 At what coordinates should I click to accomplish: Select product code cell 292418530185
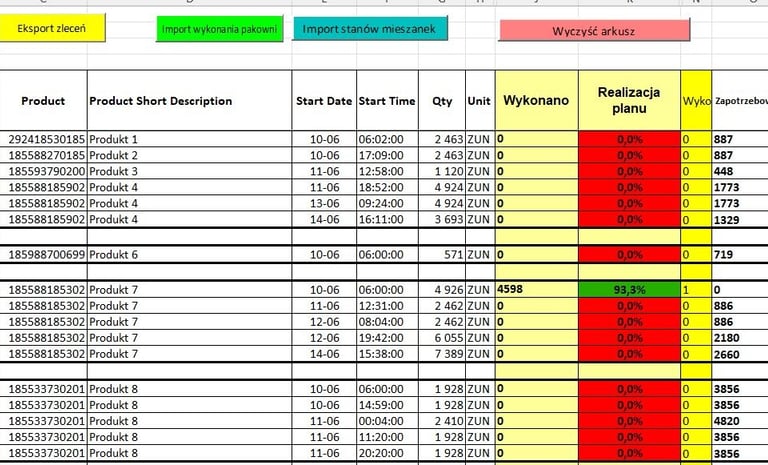point(44,139)
